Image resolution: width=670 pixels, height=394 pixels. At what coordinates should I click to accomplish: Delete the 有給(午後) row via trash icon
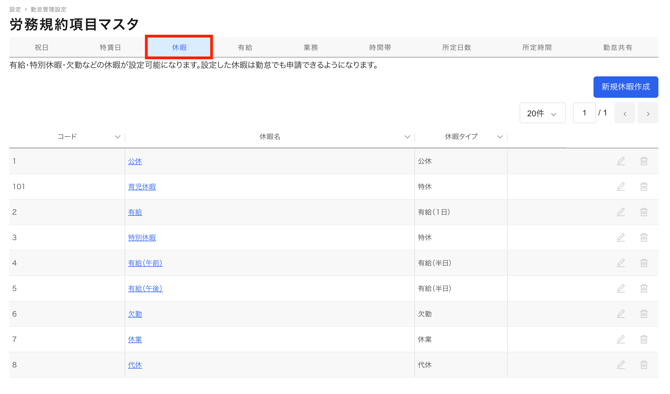pyautogui.click(x=644, y=288)
